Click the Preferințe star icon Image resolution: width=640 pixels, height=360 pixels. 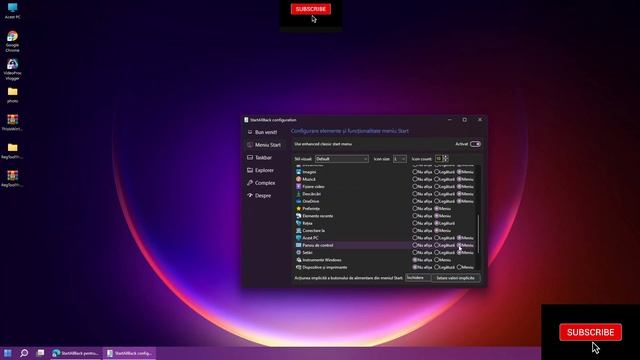coord(298,209)
